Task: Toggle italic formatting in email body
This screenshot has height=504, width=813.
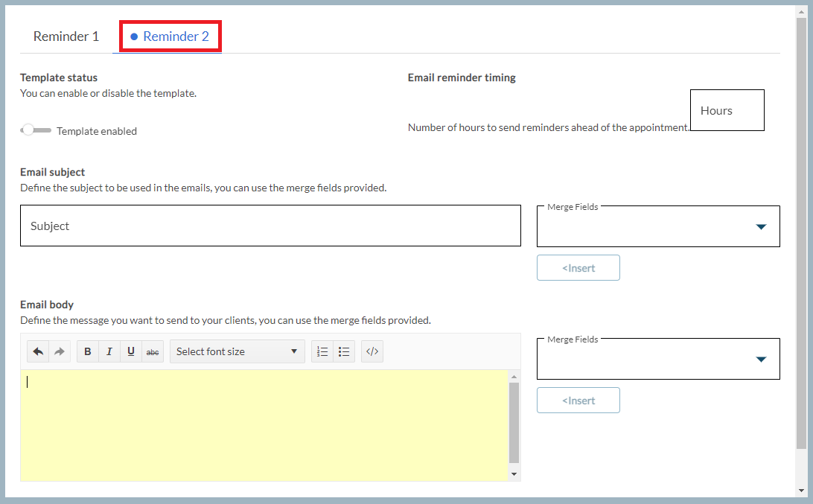Action: click(x=109, y=351)
